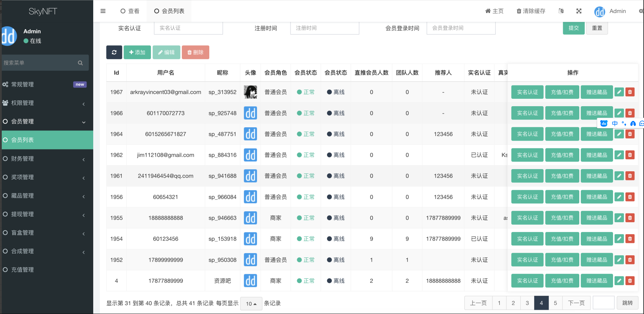Delete user 4 trash icon

click(x=630, y=281)
